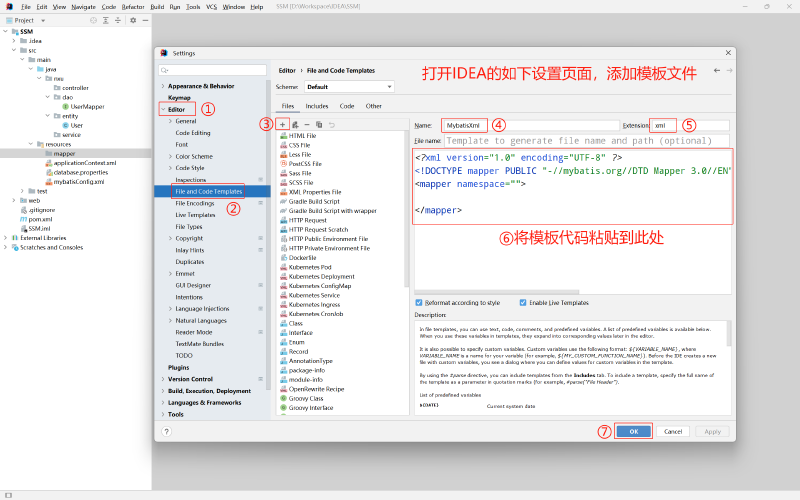
Task: Remove template with the minus icon
Action: (x=307, y=124)
